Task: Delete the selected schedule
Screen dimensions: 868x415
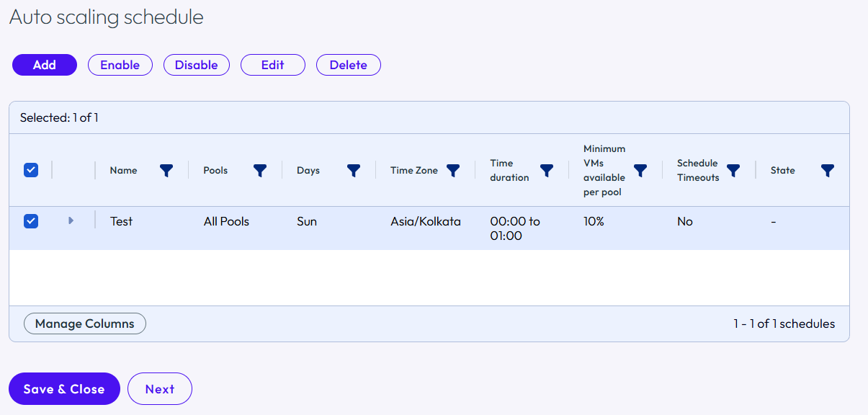Action: 349,65
